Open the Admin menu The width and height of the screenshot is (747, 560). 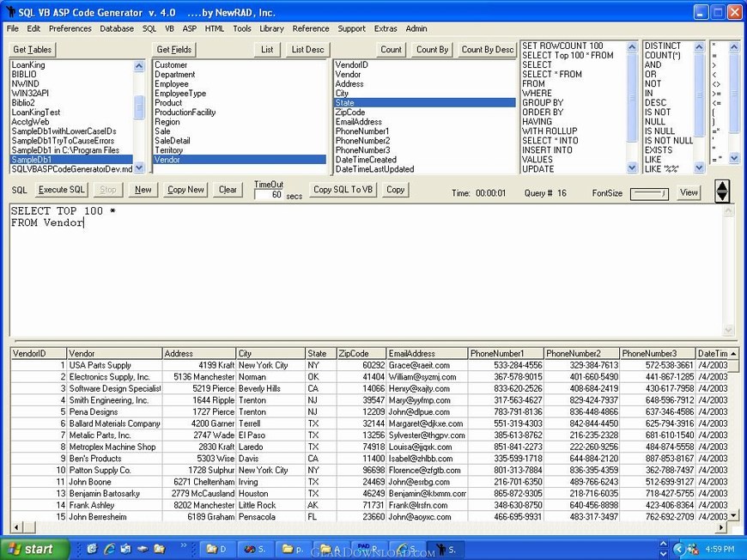click(416, 28)
